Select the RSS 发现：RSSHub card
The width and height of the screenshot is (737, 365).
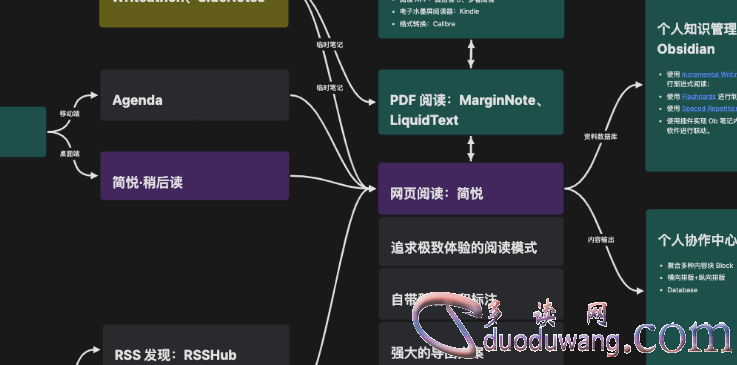pyautogui.click(x=196, y=344)
